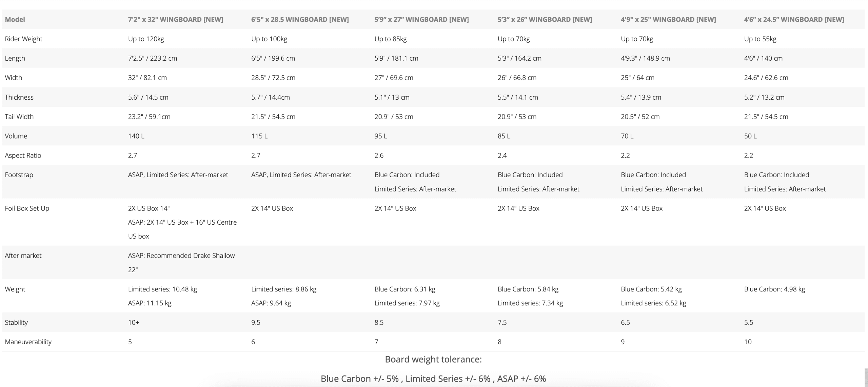Click the 7'2" x 32" WINGBOARD column header
The image size is (868, 387).
click(x=175, y=19)
